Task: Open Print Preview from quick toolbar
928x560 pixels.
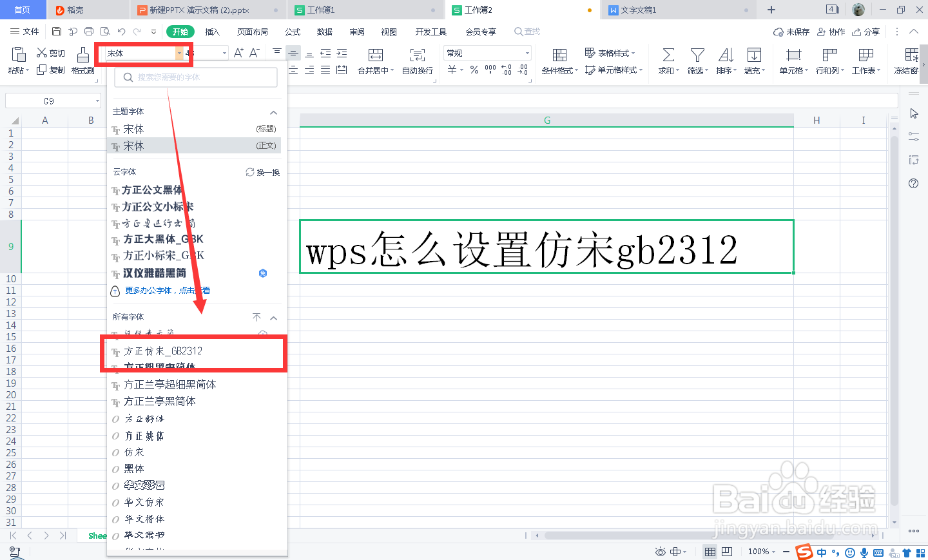Action: tap(105, 32)
